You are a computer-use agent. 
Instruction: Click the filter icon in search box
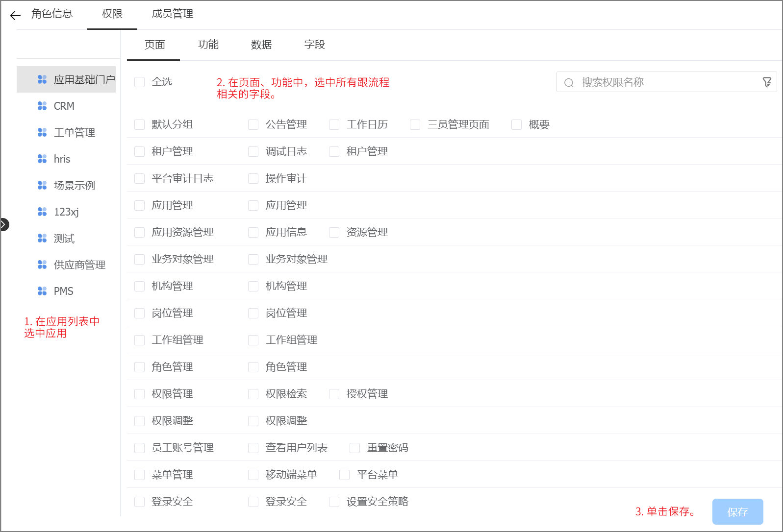(x=767, y=82)
